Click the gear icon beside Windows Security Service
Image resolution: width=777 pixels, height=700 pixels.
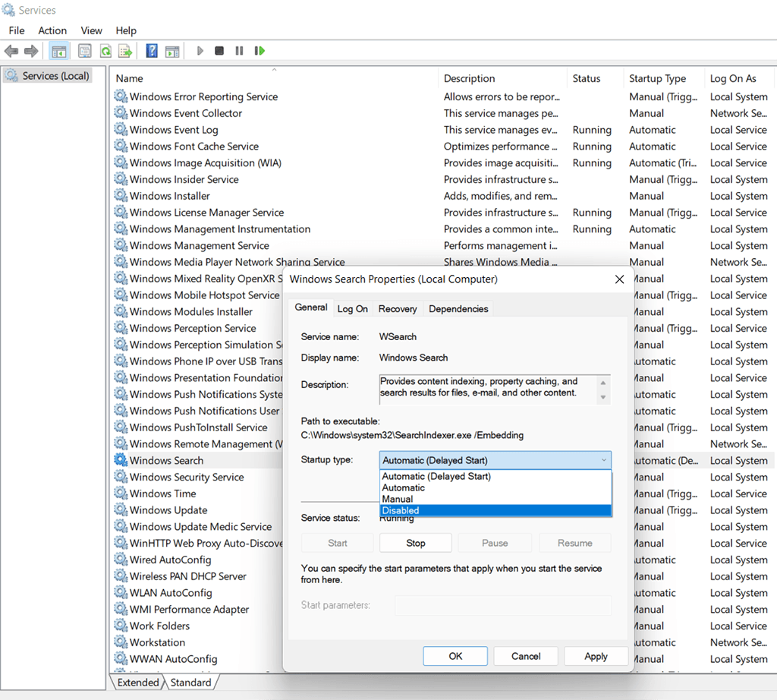coord(121,476)
